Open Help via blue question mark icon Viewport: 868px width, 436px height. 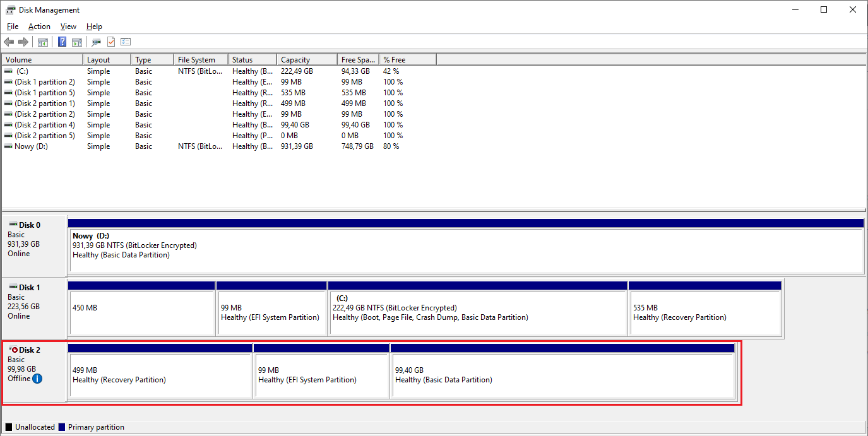[62, 42]
